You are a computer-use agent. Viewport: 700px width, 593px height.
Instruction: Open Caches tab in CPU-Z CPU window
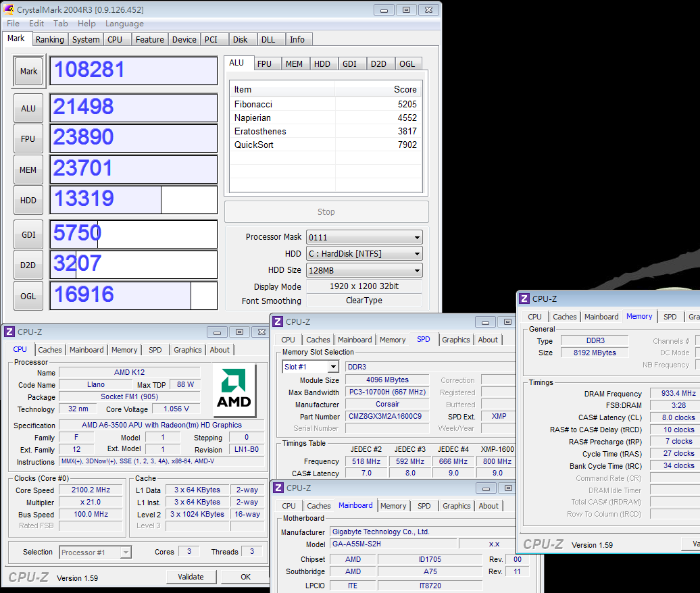coord(50,350)
